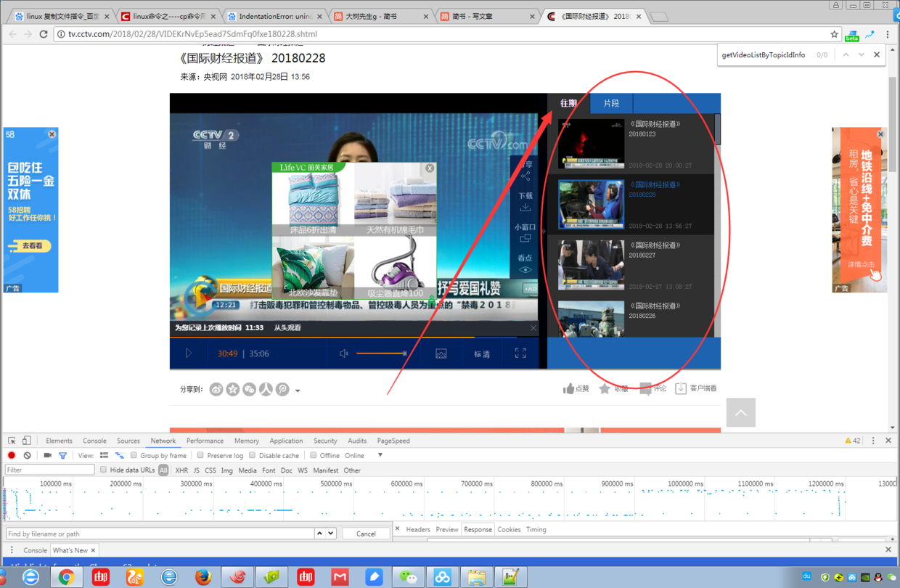
Task: Click the 下载 download icon in player sidebar
Action: tap(525, 202)
